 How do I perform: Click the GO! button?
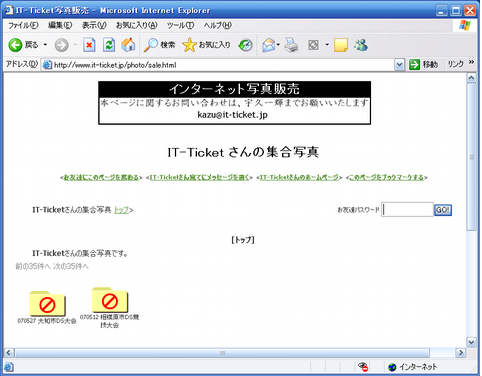point(443,210)
